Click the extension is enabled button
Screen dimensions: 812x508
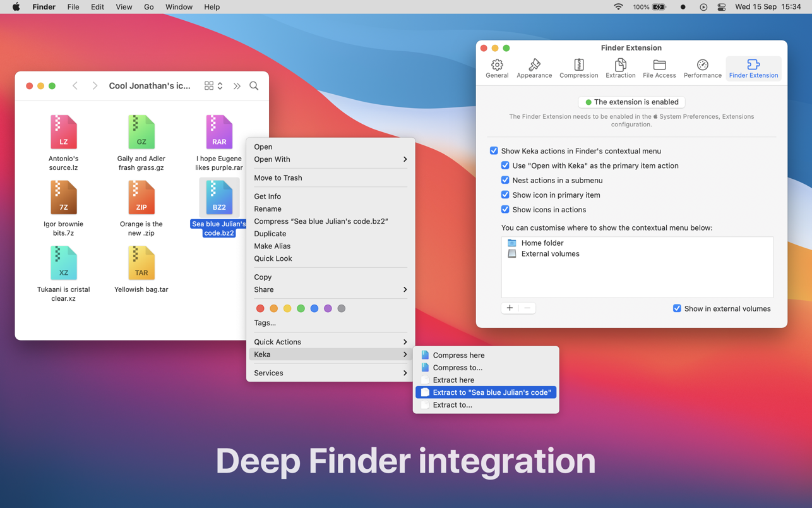click(x=631, y=102)
